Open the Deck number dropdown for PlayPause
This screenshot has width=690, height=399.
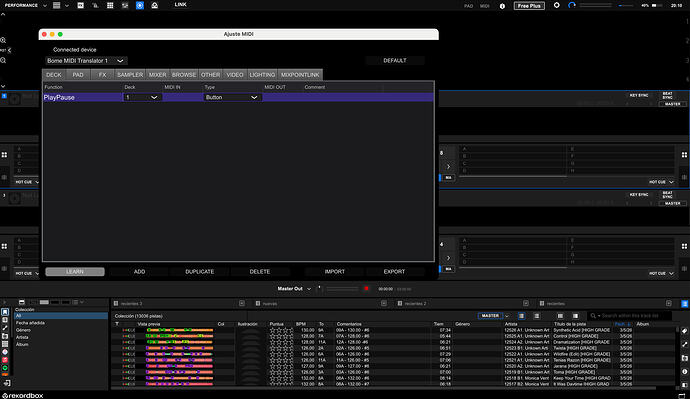[142, 97]
